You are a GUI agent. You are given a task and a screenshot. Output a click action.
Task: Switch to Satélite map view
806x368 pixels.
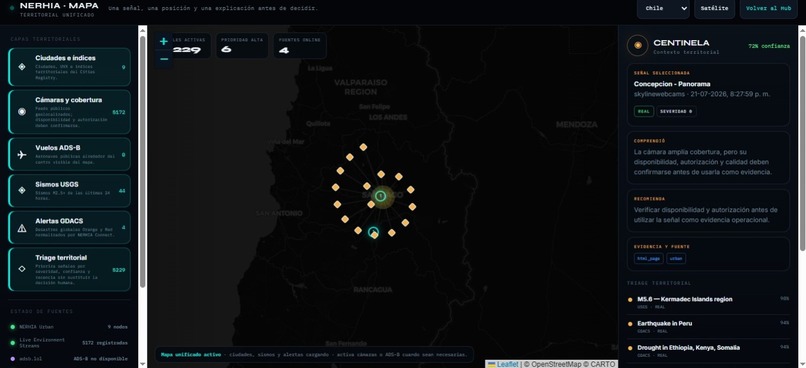point(715,8)
